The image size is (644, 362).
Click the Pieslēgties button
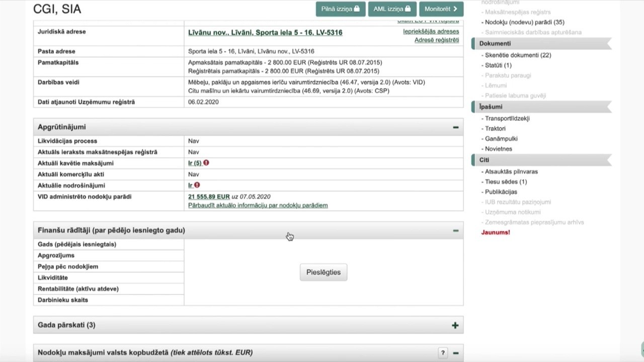coord(324,272)
